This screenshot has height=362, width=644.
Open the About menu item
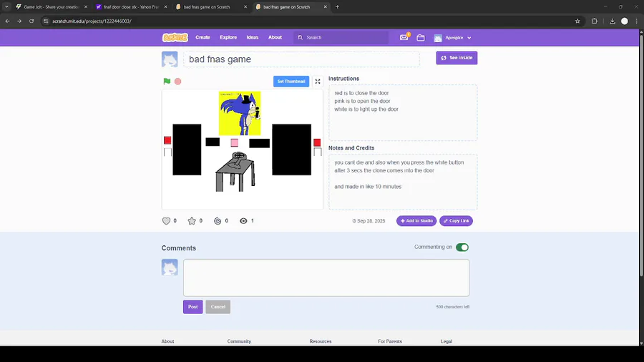coord(275,37)
